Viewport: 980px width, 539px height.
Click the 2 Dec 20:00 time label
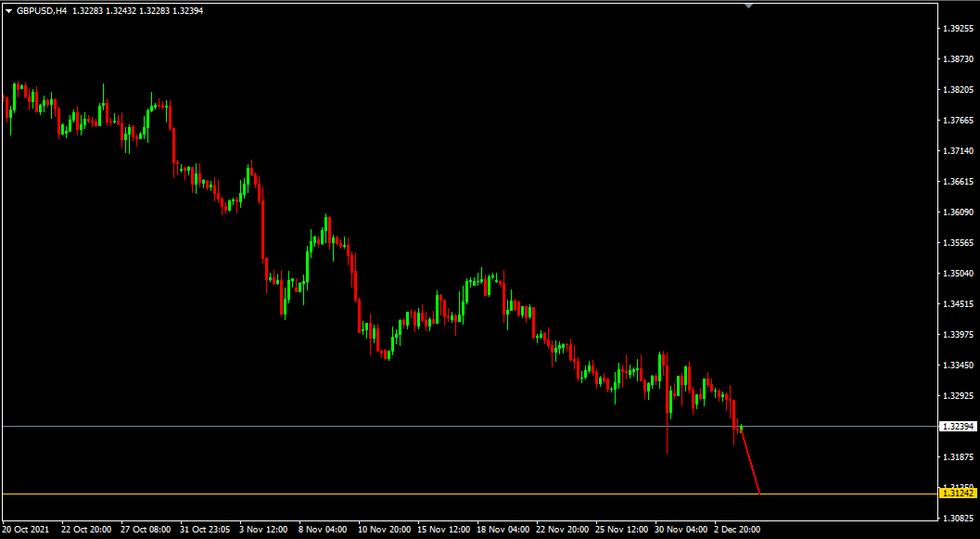click(737, 530)
